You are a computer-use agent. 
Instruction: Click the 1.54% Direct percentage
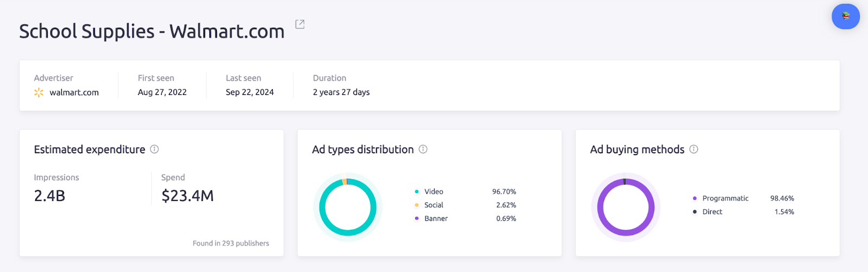784,212
